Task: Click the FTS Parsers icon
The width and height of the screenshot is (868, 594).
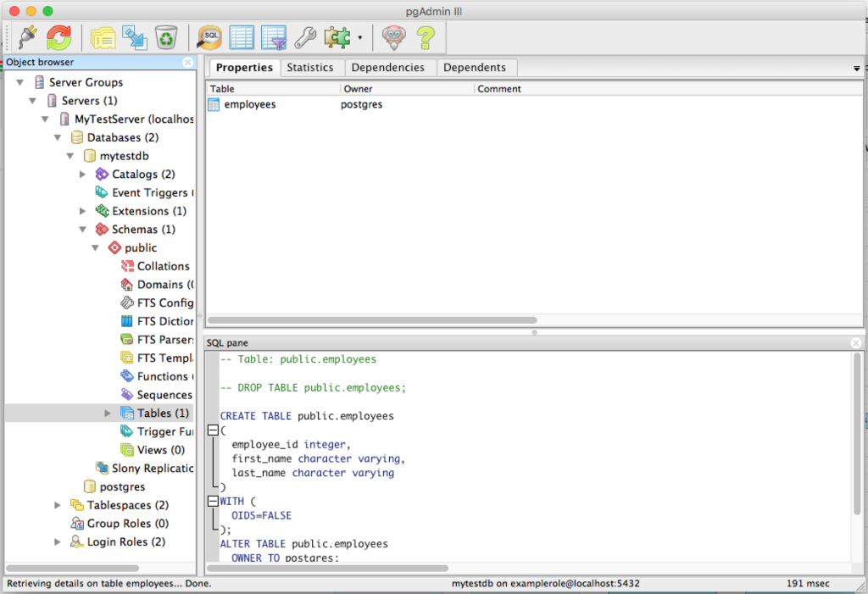Action: pos(127,339)
